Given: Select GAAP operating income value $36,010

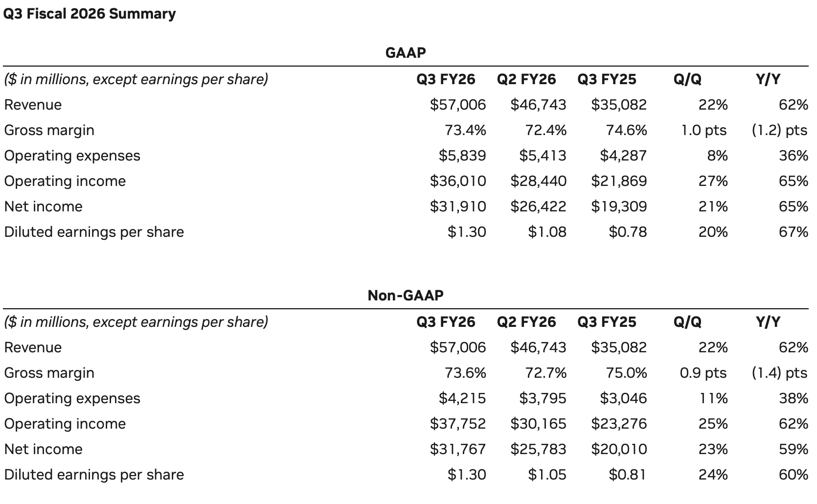Looking at the screenshot, I should (x=458, y=181).
